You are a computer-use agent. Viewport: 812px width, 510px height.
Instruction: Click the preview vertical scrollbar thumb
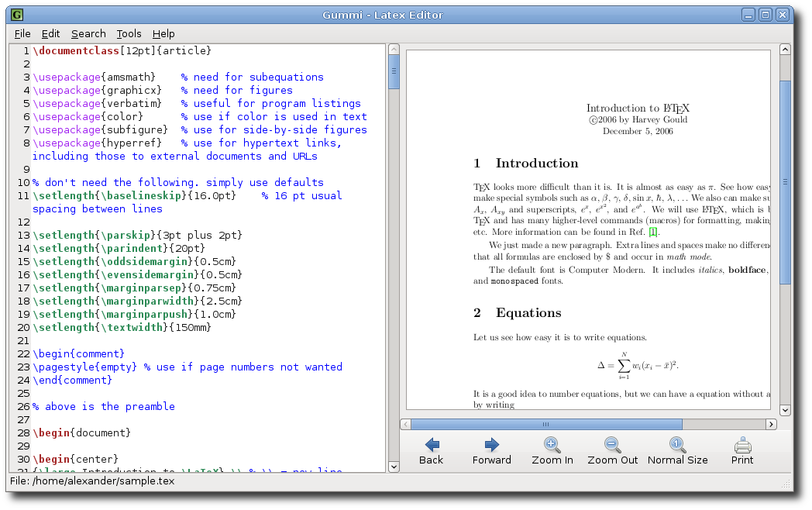click(x=785, y=182)
